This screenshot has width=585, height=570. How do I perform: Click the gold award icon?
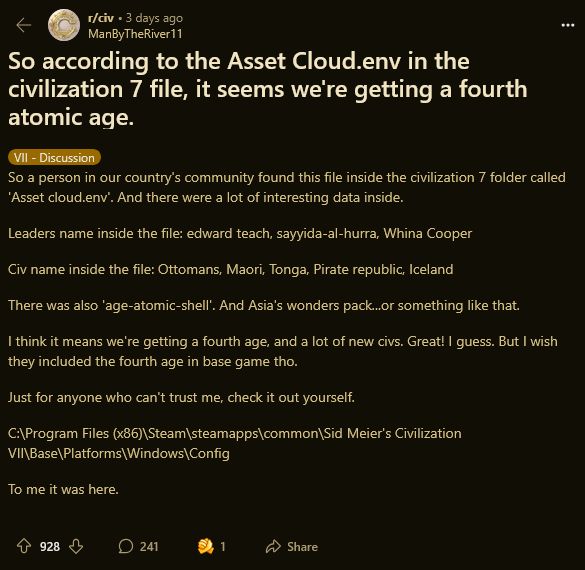pos(205,546)
